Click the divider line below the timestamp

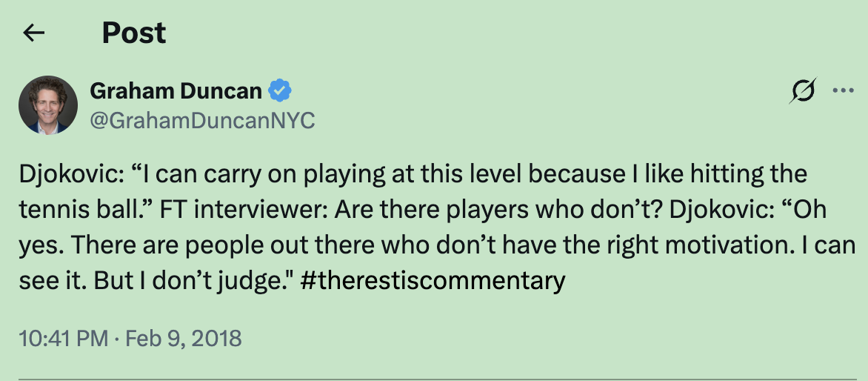[x=434, y=379]
